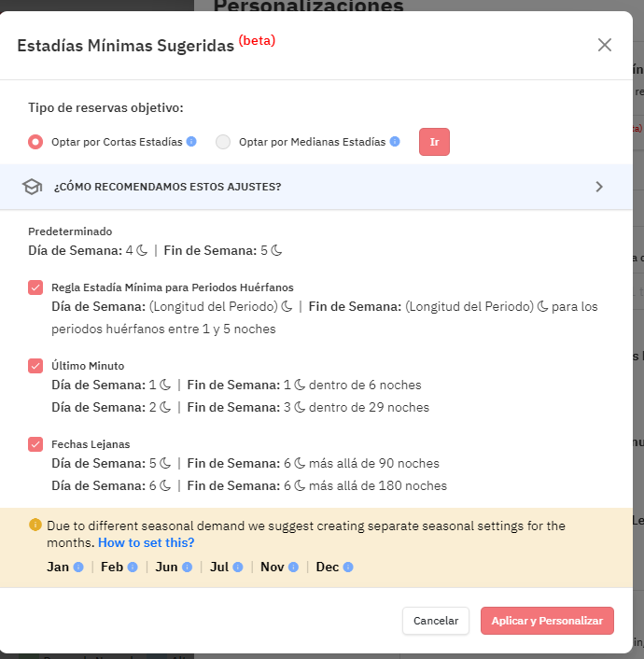Select Optar por Cortas Estadías radio
The image size is (644, 659).
[35, 142]
